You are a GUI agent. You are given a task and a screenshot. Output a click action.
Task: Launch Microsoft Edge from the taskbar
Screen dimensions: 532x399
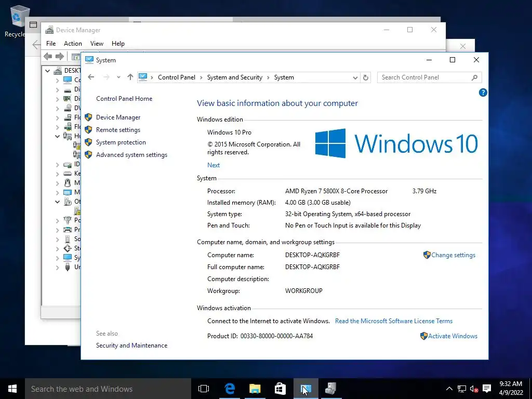point(230,389)
